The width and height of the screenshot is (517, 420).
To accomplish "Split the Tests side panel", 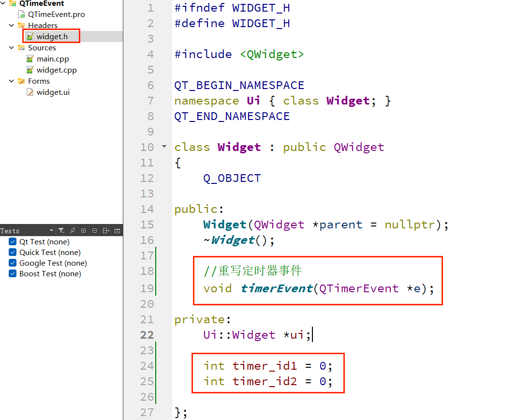I will click(x=106, y=231).
